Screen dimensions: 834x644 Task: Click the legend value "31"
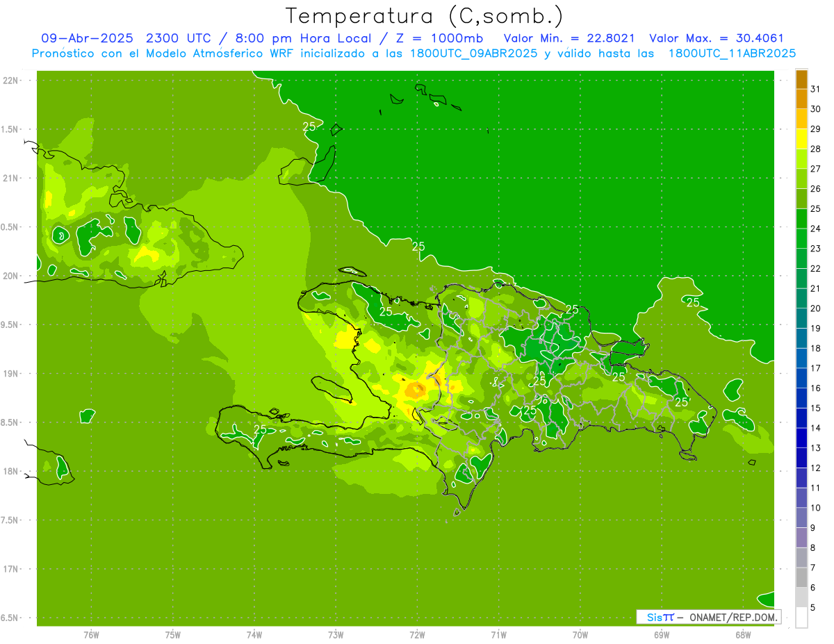click(816, 89)
